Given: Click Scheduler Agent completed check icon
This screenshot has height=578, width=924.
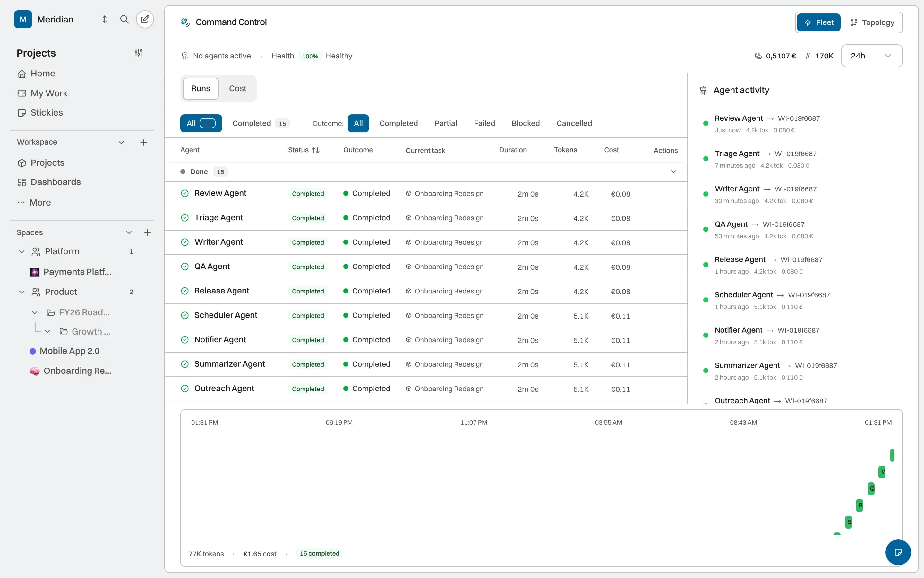Looking at the screenshot, I should click(x=185, y=315).
